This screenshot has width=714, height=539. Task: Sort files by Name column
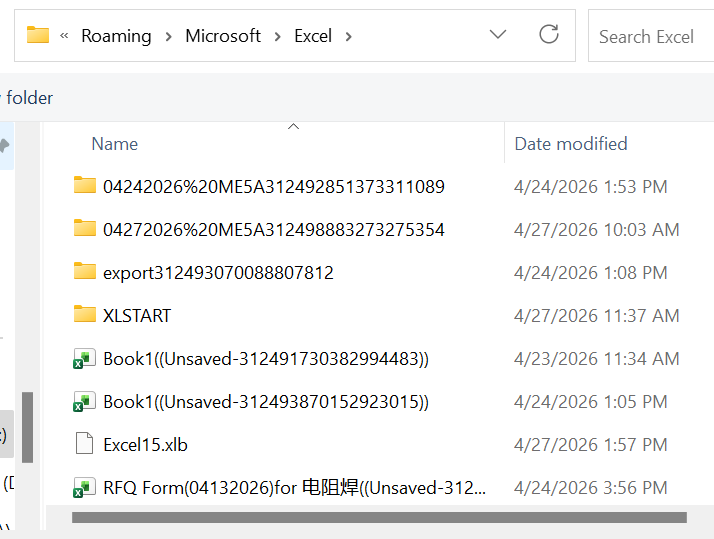(x=115, y=144)
